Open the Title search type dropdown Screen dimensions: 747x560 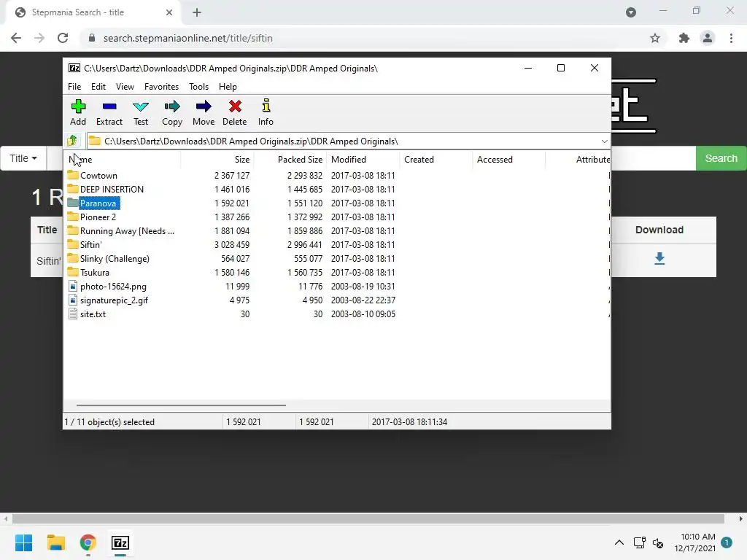tap(23, 158)
